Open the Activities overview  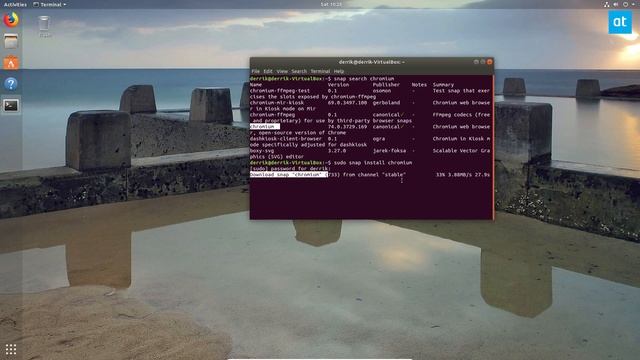coord(15,4)
